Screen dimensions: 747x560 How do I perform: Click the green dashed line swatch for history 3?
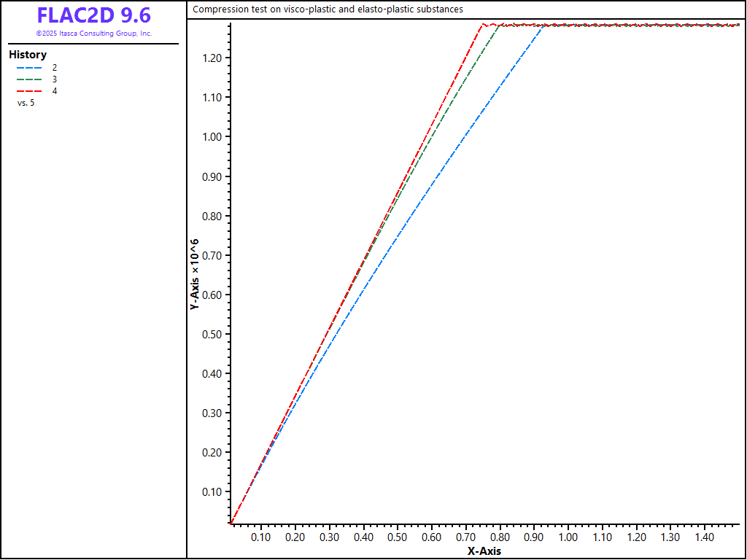coord(31,79)
